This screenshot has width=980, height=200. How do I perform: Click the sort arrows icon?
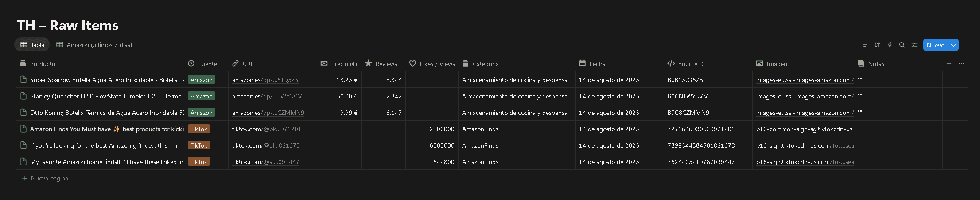(x=877, y=45)
